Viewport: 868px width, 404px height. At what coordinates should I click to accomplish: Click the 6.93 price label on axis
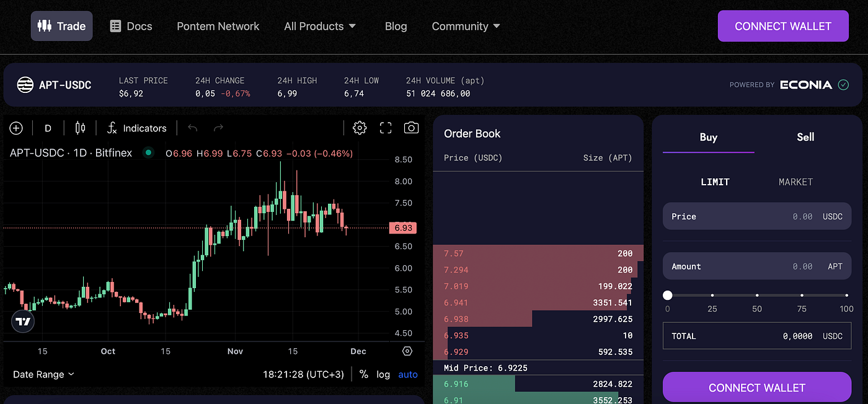(403, 228)
